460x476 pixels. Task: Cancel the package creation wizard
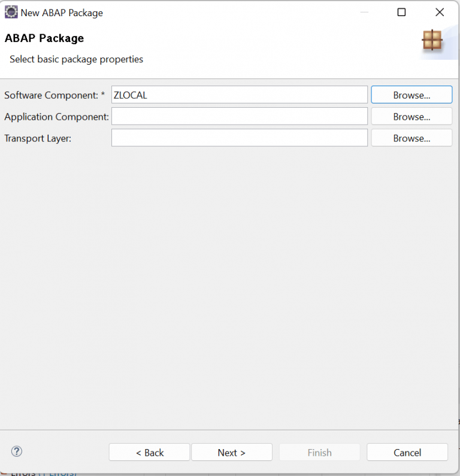coord(407,452)
